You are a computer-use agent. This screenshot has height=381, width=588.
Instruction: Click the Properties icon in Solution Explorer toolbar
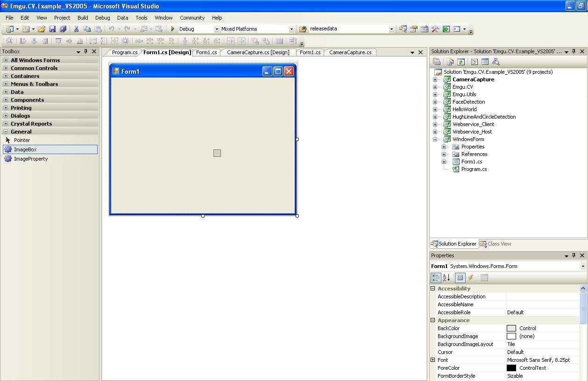(437, 62)
